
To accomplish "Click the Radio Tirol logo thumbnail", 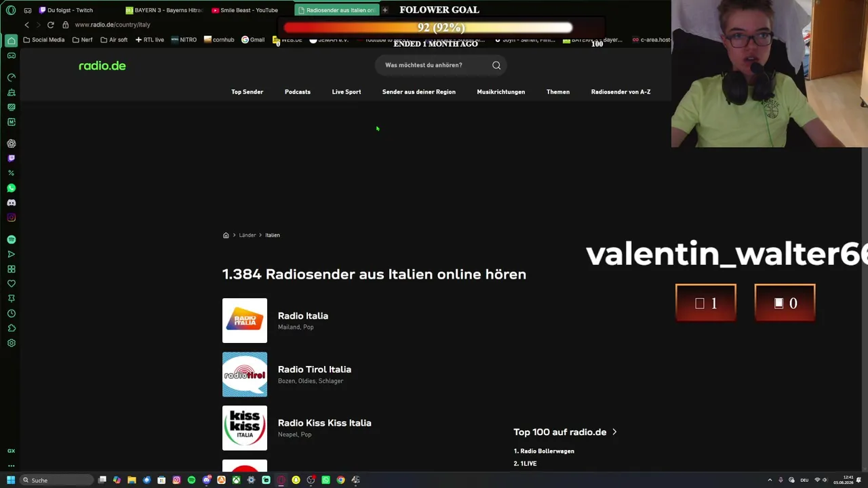I will (245, 374).
